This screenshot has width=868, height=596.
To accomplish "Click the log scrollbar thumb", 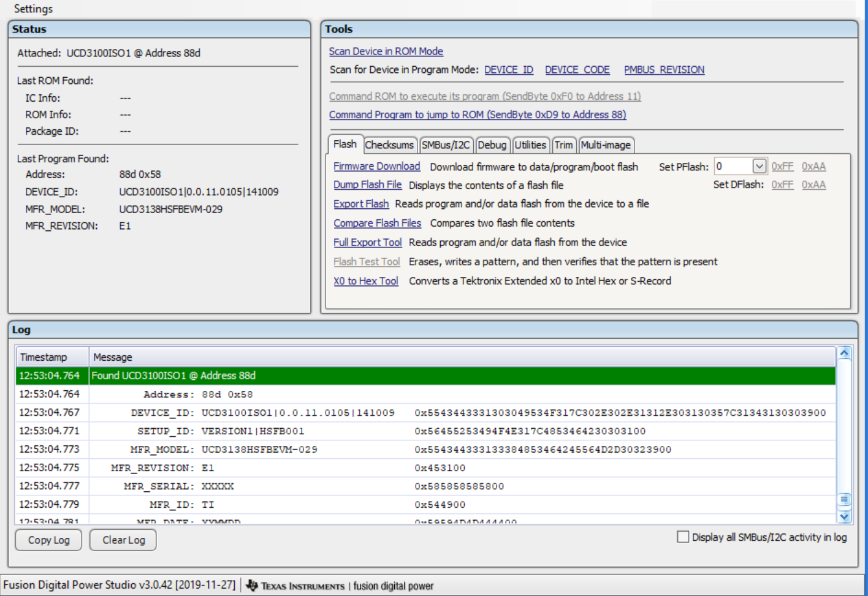I will tap(844, 500).
